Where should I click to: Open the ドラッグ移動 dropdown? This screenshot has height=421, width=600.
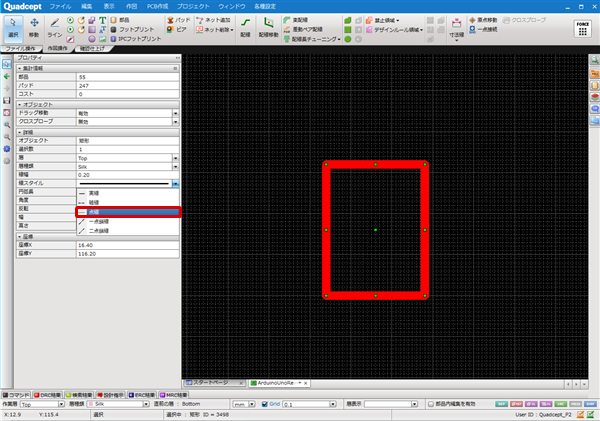pos(176,113)
